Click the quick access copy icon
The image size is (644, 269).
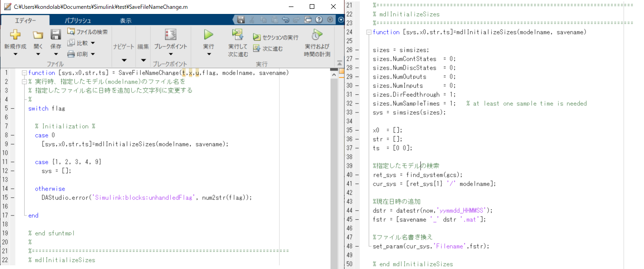[263, 20]
